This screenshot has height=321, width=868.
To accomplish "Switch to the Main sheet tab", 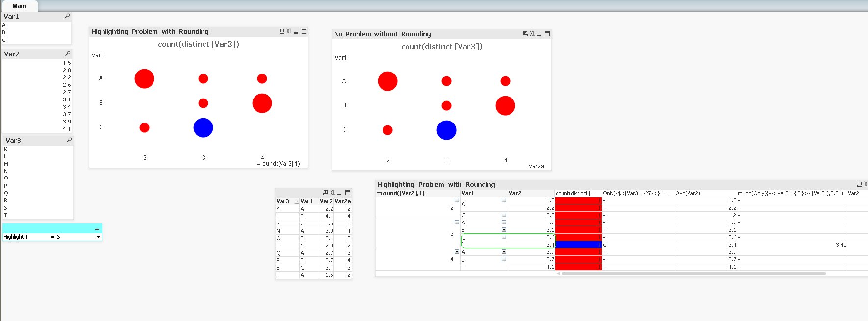I will (x=19, y=6).
